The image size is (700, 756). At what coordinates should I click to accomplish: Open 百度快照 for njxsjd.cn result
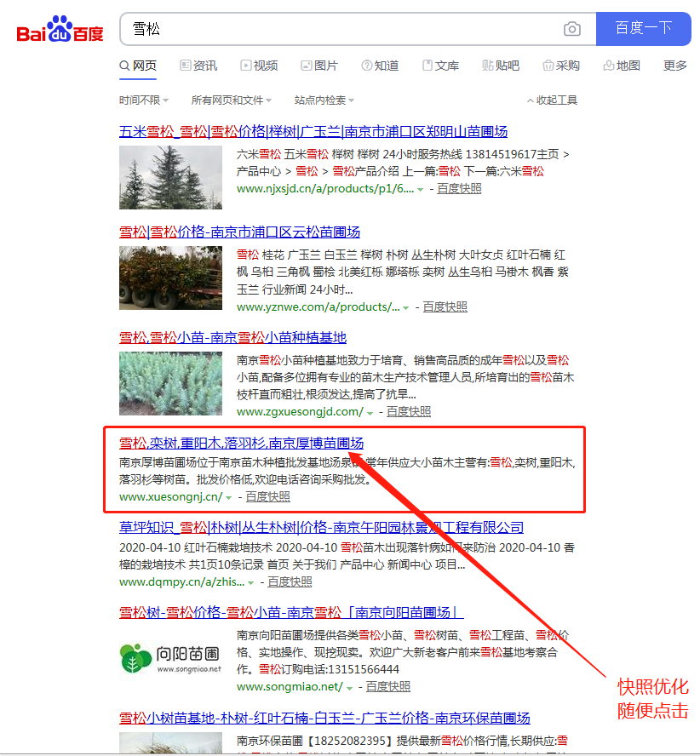point(459,189)
